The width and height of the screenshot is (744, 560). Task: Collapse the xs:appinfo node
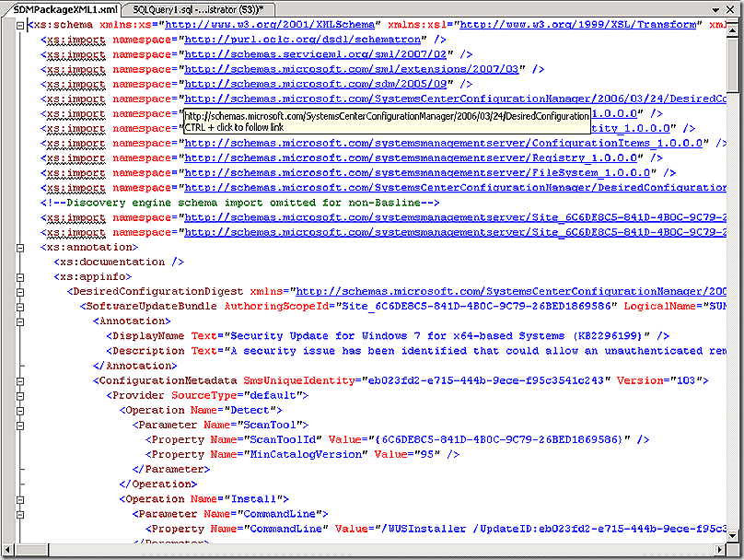pos(20,277)
